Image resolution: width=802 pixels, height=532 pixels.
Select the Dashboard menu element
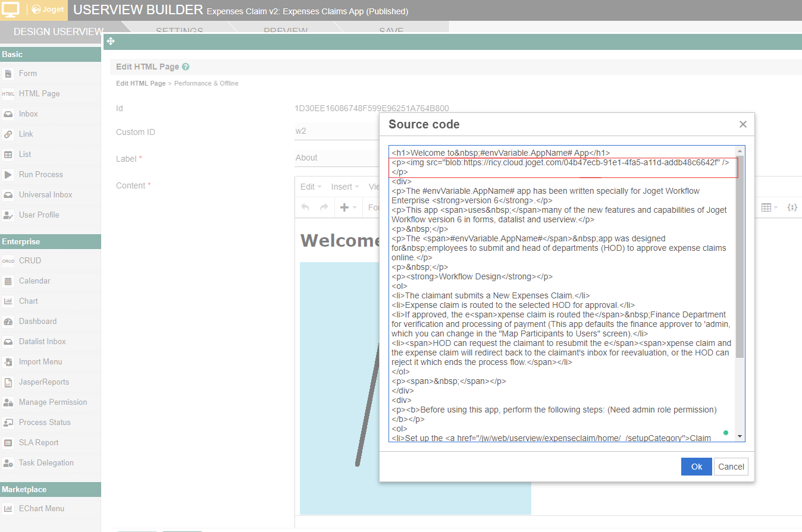51,322
